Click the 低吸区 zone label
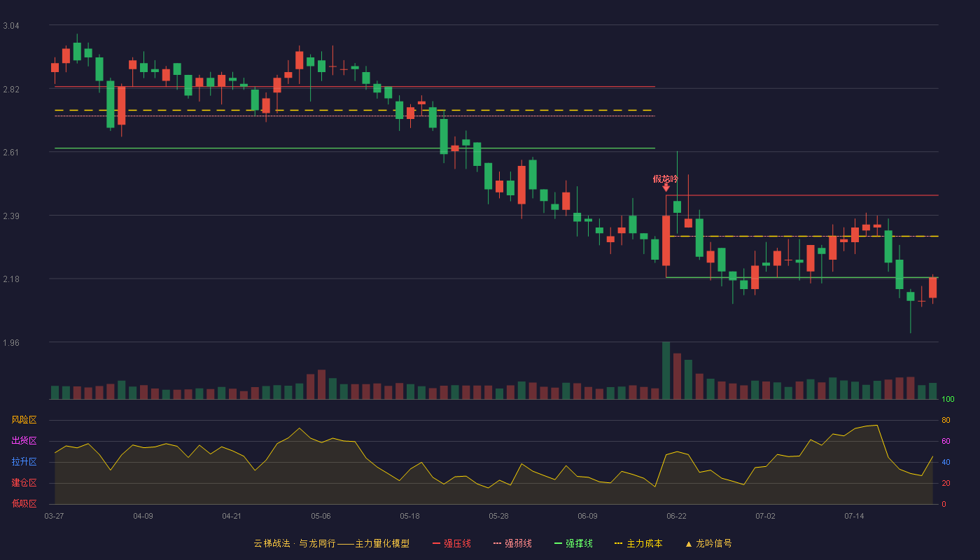 [x=24, y=503]
